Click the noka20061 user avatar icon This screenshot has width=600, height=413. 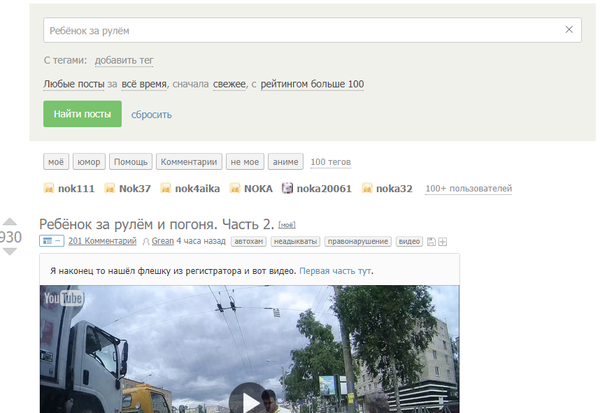(287, 188)
